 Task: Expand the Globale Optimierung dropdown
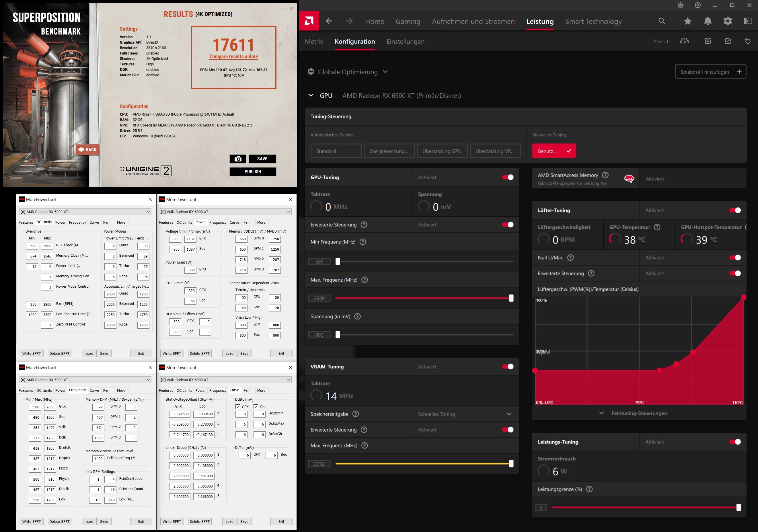pos(348,72)
